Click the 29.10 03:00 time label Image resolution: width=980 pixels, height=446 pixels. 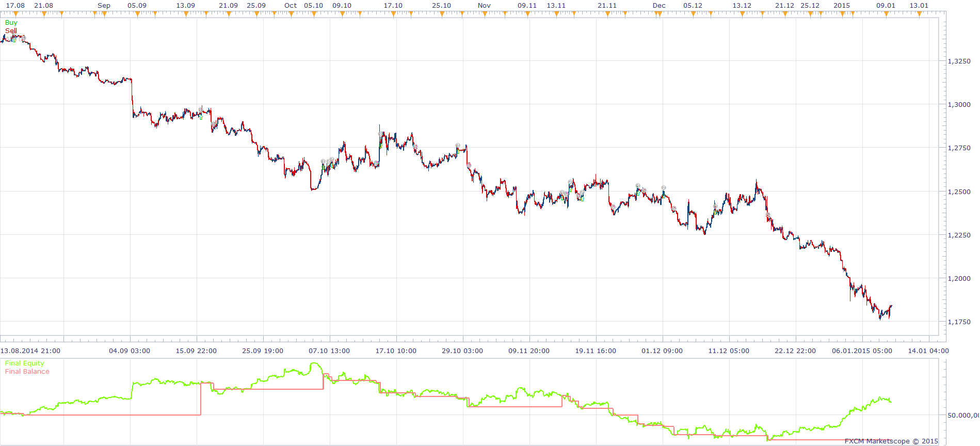click(x=462, y=351)
